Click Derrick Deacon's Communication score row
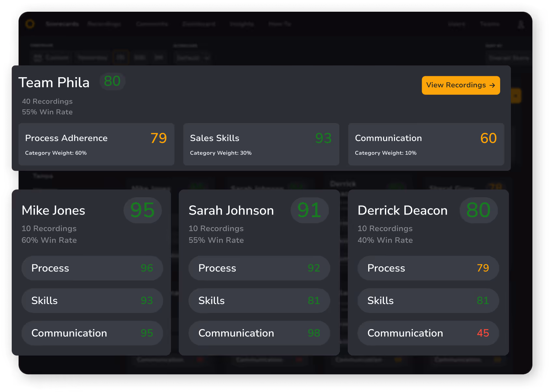Image resolution: width=550 pixels, height=392 pixels. 428,333
